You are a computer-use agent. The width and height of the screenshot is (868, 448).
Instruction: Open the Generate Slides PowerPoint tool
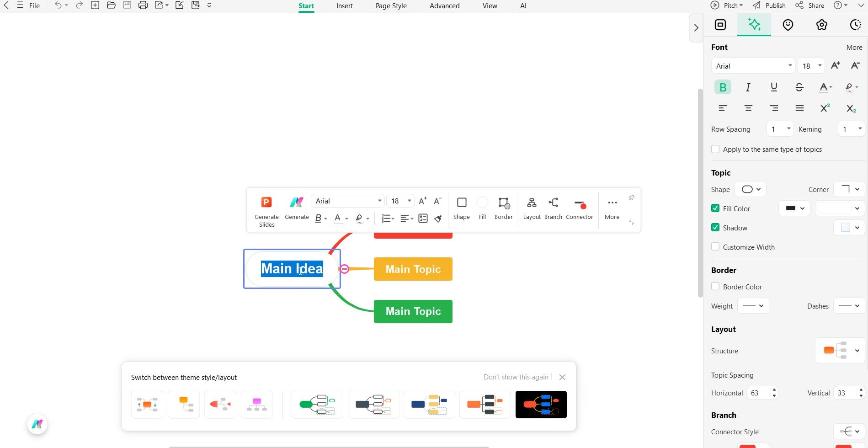coord(266,202)
